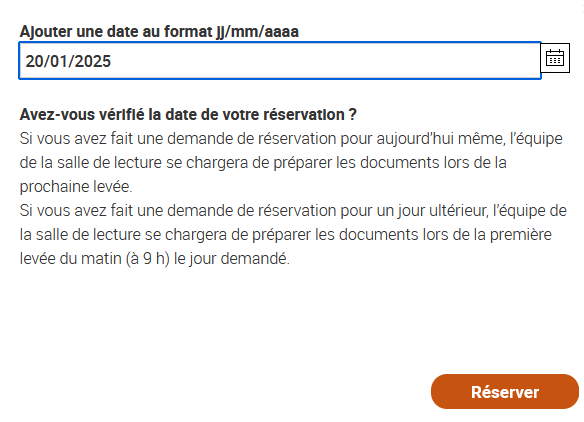Click the orange Réserver button
Screen dimensions: 584x422
pos(505,391)
